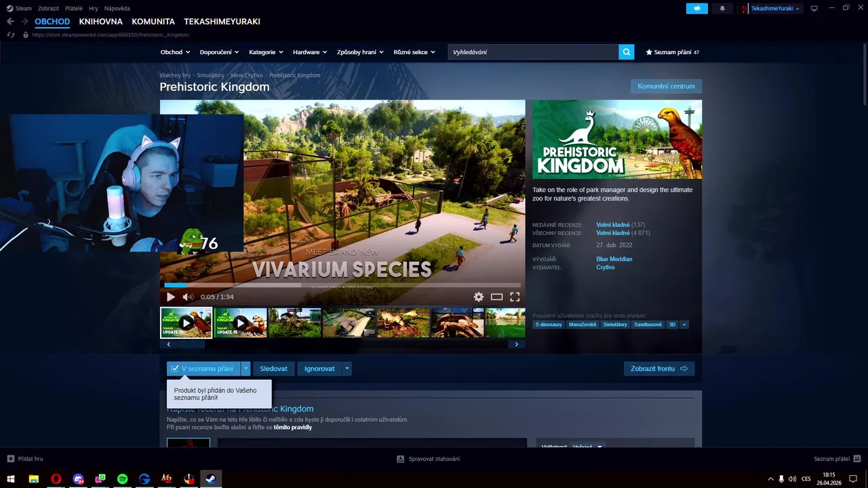This screenshot has height=488, width=868.
Task: Click the Ignorovat button
Action: (x=319, y=369)
